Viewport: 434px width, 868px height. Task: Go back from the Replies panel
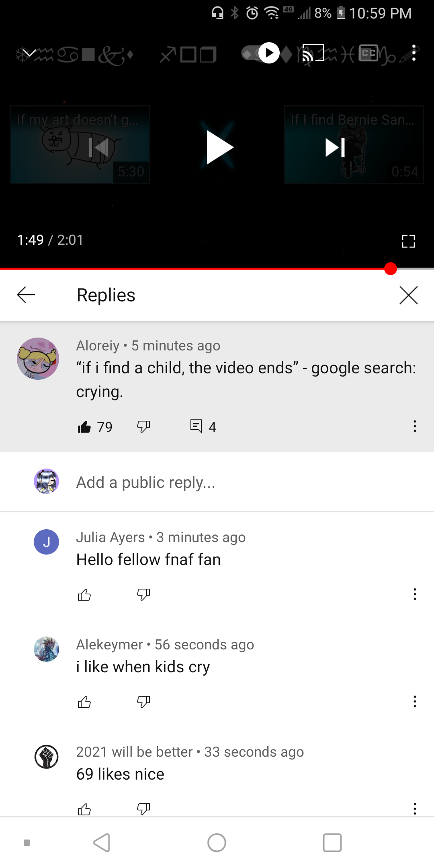pyautogui.click(x=26, y=295)
